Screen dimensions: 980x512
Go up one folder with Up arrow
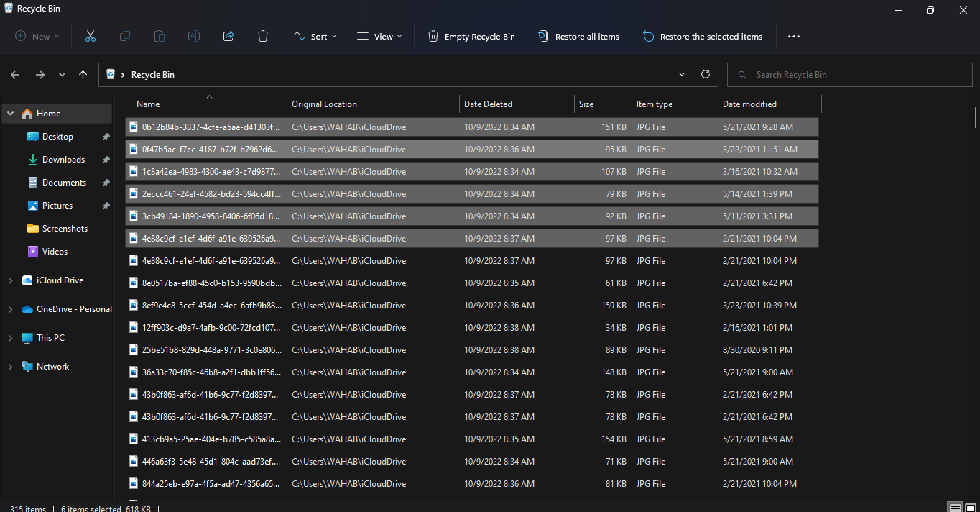point(83,75)
